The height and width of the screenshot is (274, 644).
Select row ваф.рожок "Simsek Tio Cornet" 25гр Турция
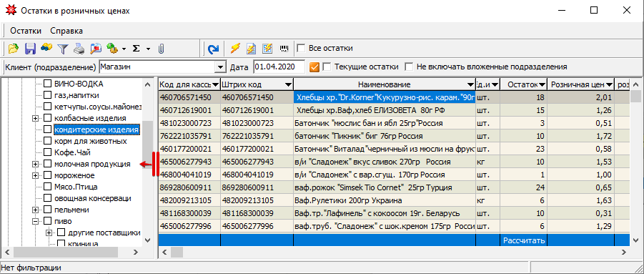[394, 187]
